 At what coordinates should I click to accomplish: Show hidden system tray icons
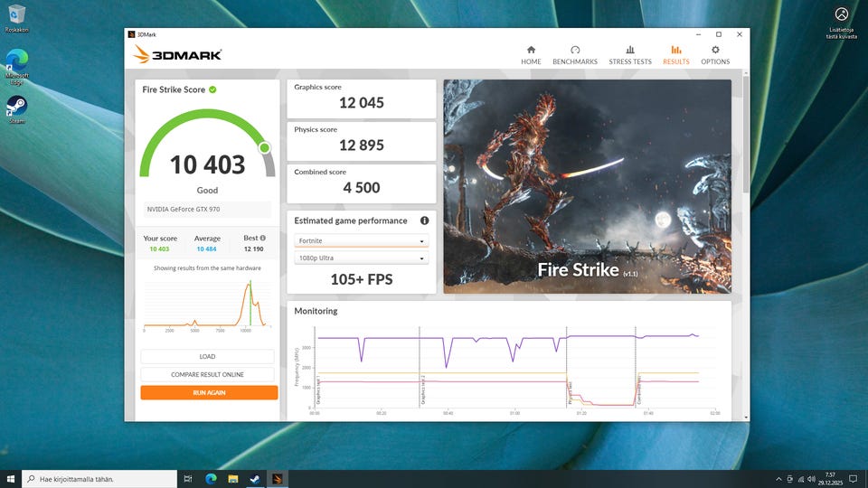tap(778, 479)
